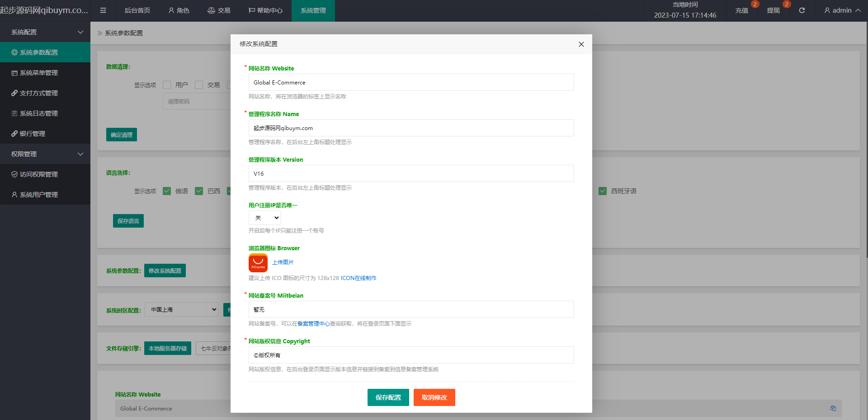Click the refresh icon in top bar
The height and width of the screenshot is (420, 868).
click(x=802, y=10)
